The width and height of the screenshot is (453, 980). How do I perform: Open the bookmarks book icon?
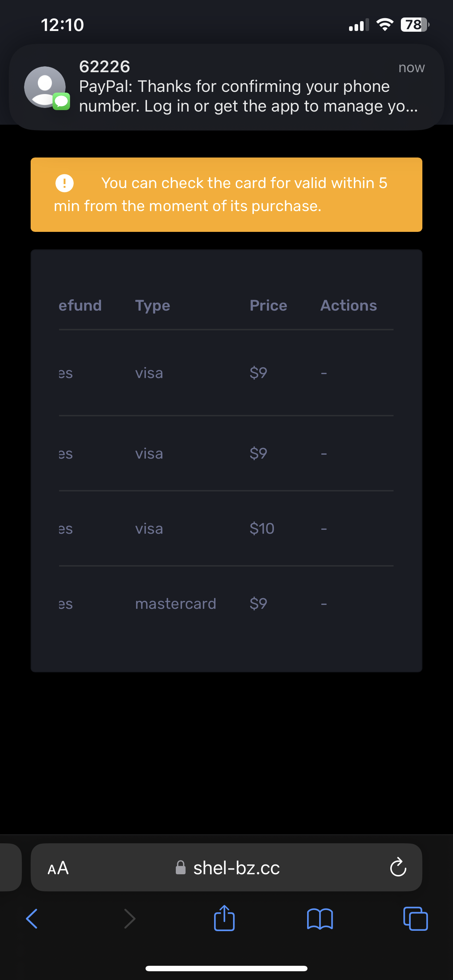320,919
